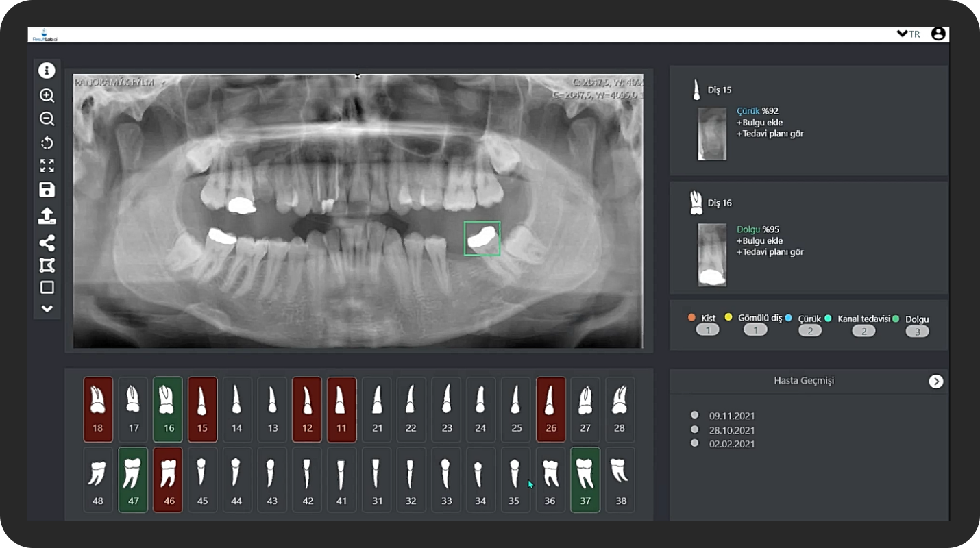This screenshot has width=980, height=548.
Task: Select the 02.02.2021 history record
Action: [x=731, y=443]
